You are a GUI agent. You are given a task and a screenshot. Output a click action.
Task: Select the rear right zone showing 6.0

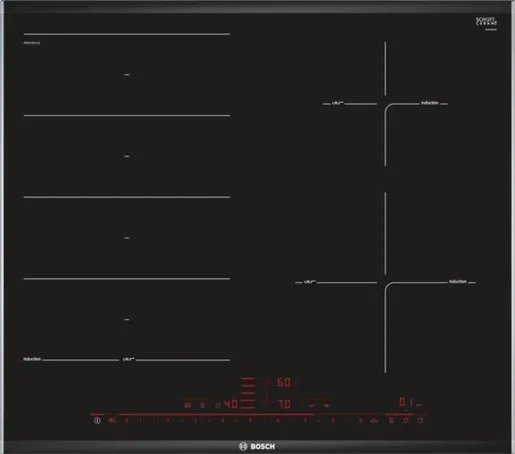pos(284,382)
